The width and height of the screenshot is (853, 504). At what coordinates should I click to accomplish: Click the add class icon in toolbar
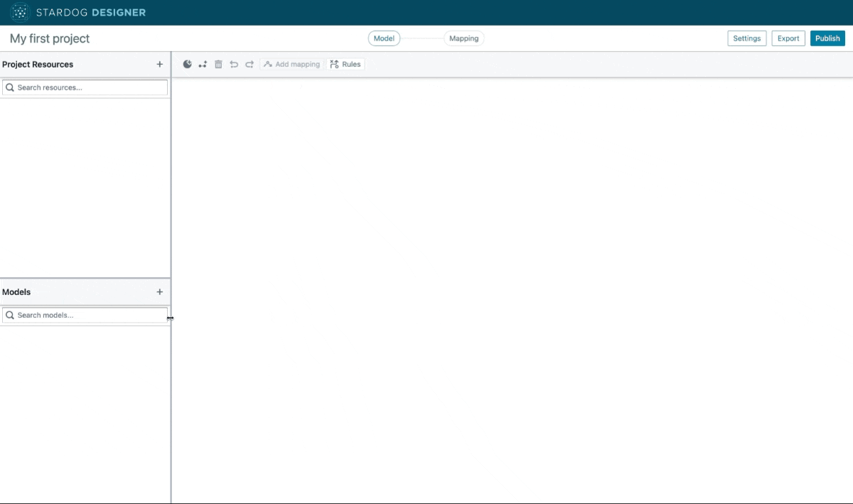(x=188, y=64)
